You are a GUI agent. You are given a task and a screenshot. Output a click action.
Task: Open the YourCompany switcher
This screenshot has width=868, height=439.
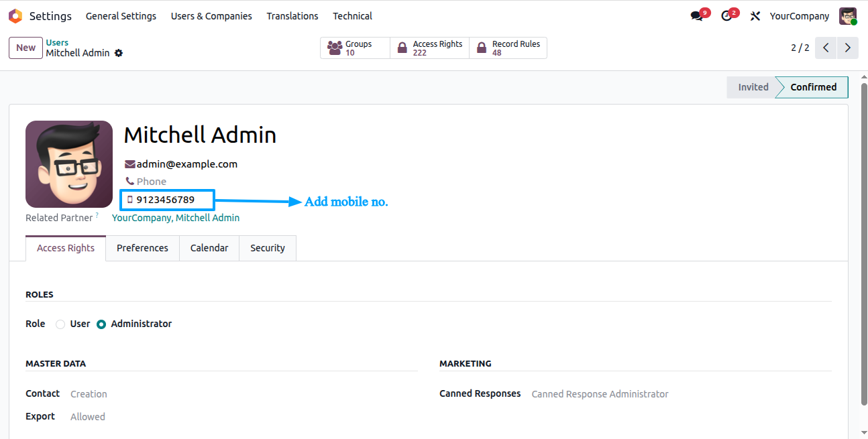coord(800,16)
